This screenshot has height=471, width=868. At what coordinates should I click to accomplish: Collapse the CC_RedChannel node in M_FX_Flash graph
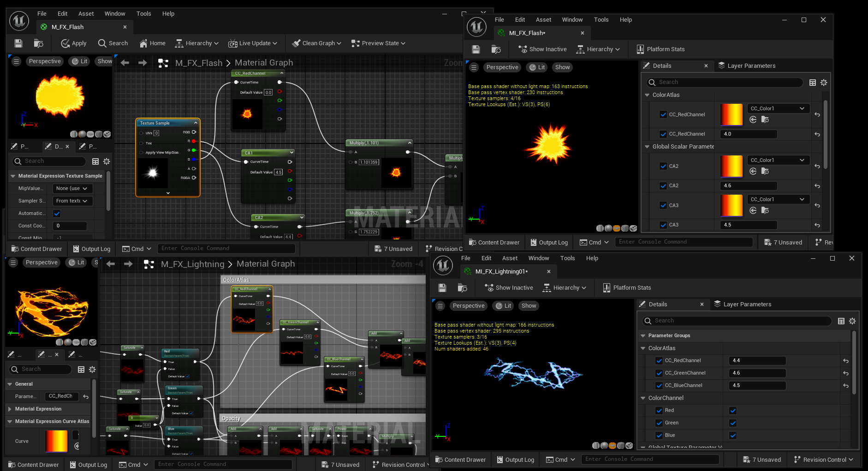point(282,73)
